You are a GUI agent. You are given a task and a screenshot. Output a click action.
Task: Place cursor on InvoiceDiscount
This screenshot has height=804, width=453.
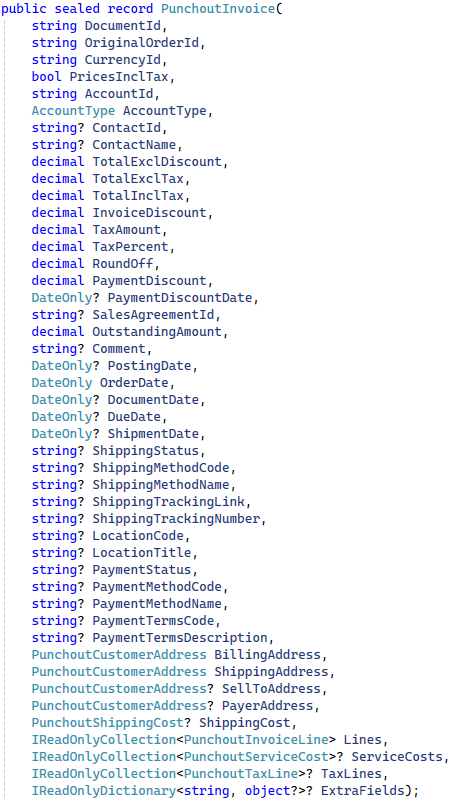pos(149,212)
